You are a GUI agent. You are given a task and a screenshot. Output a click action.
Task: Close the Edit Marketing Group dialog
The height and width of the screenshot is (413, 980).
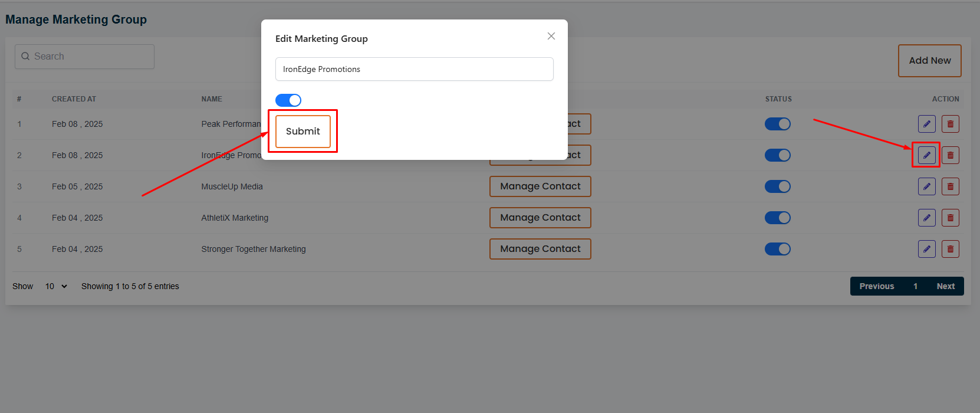point(551,36)
